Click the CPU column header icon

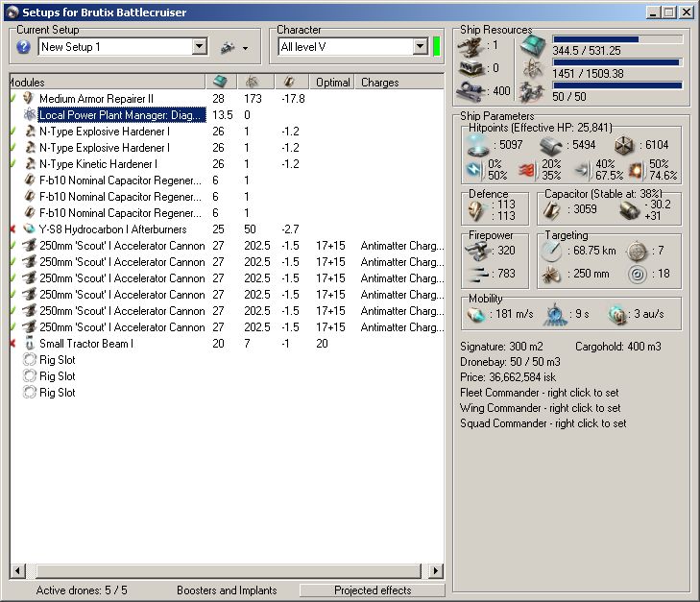(220, 82)
